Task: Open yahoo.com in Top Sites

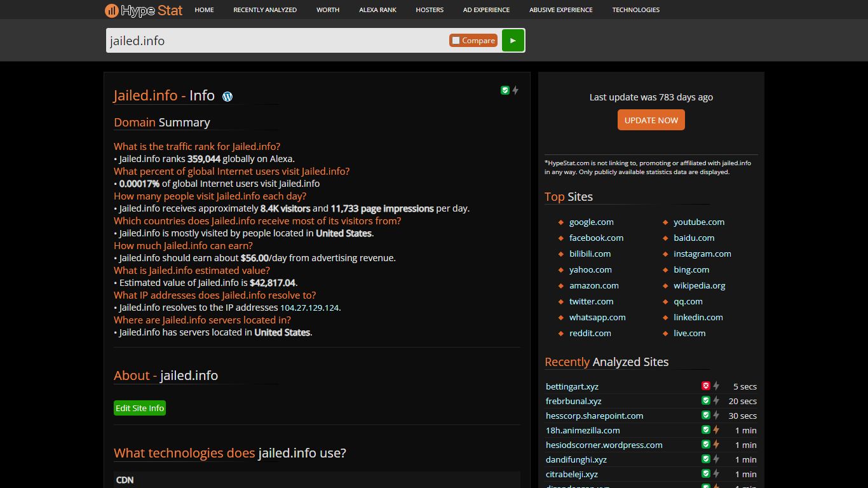Action: [x=590, y=269]
